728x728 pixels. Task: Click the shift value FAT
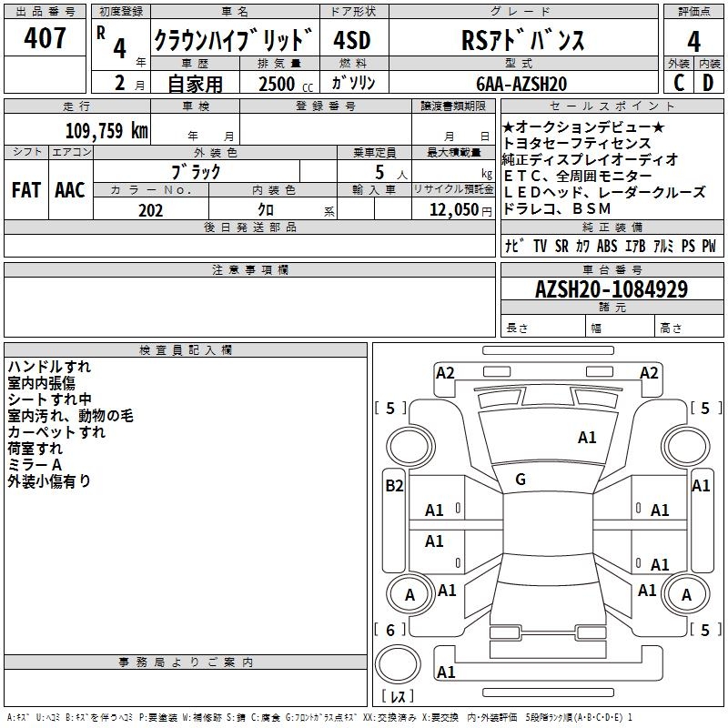[x=26, y=190]
